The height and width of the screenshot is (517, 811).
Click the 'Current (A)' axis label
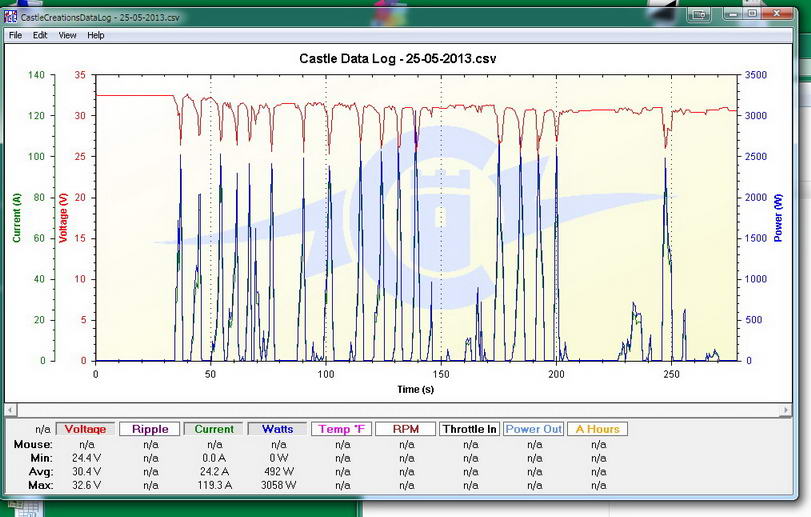(17, 218)
